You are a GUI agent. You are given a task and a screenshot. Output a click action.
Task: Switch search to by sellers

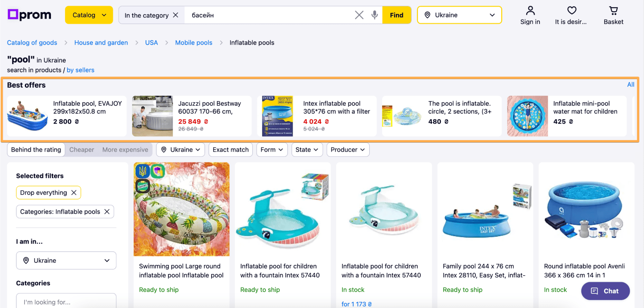click(81, 70)
